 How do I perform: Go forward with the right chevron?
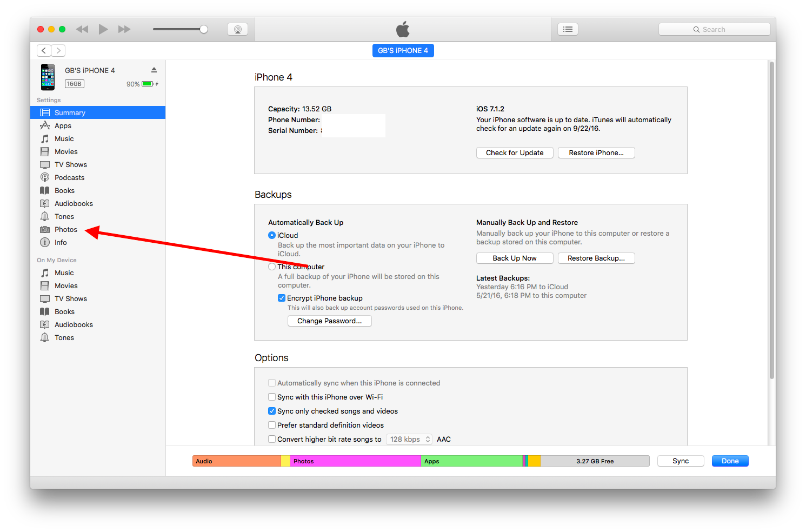(x=58, y=50)
